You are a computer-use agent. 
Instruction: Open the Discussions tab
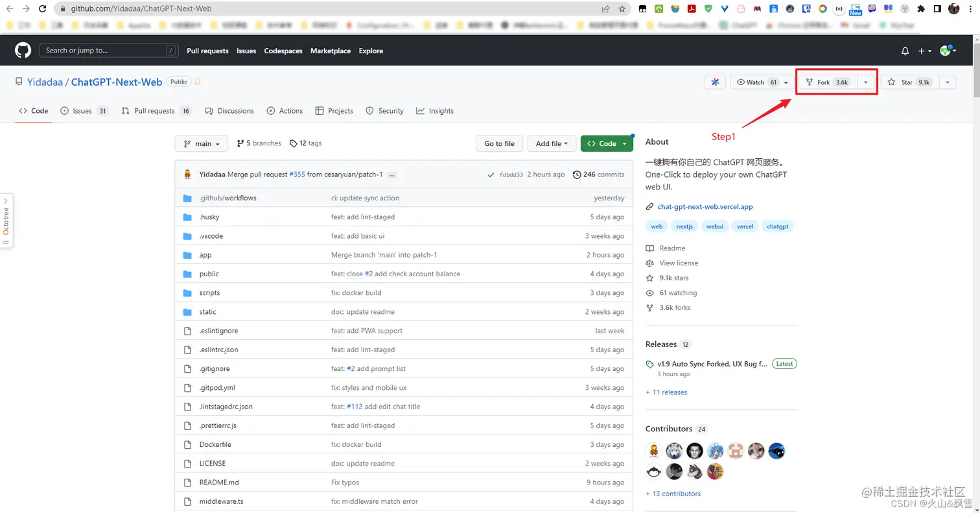coord(229,111)
